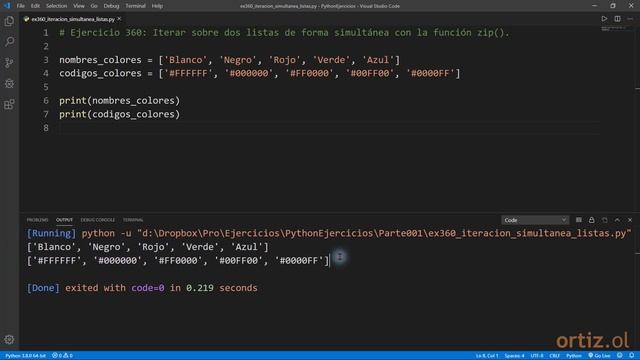This screenshot has height=360, width=640.
Task: Click print(codigos_colores) on line 7
Action: click(x=119, y=114)
